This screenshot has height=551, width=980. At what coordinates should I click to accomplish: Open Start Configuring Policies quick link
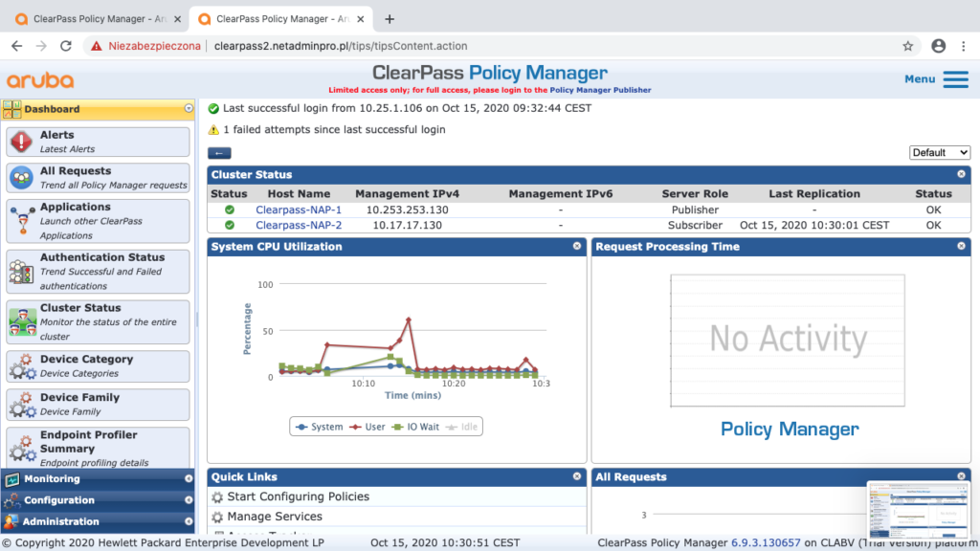point(299,496)
